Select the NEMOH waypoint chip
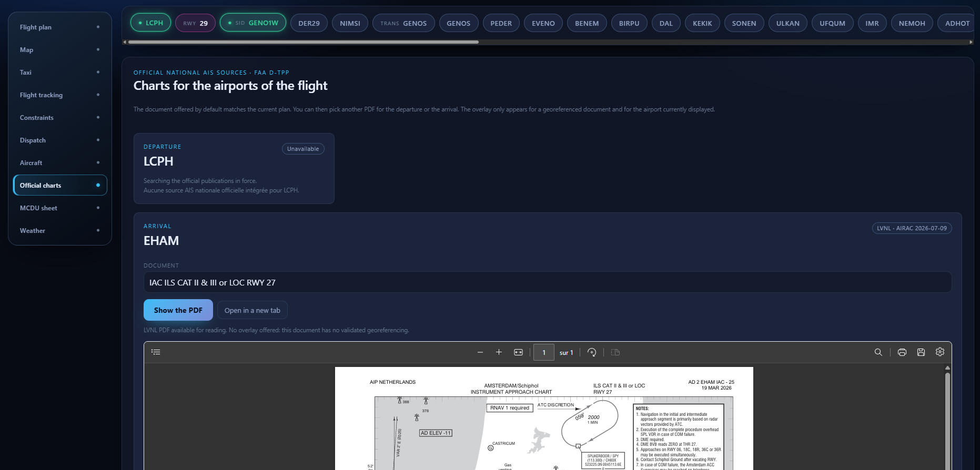Viewport: 980px width, 470px height. tap(912, 23)
